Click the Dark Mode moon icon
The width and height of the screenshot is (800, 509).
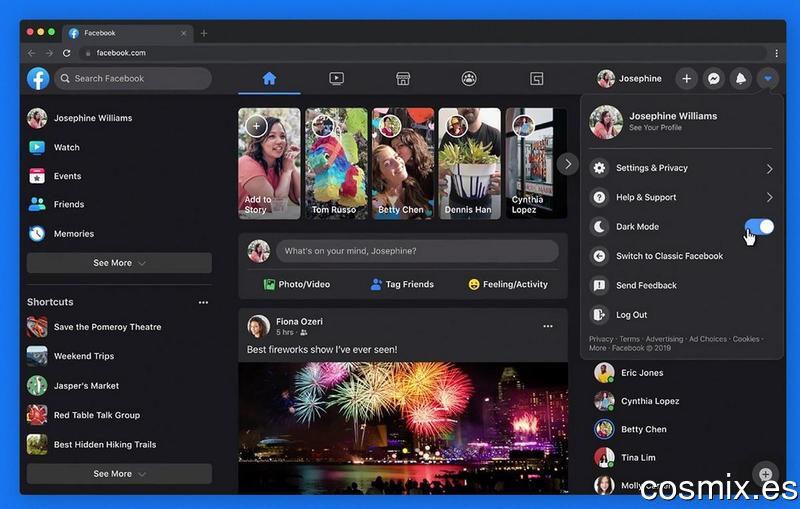tap(599, 227)
